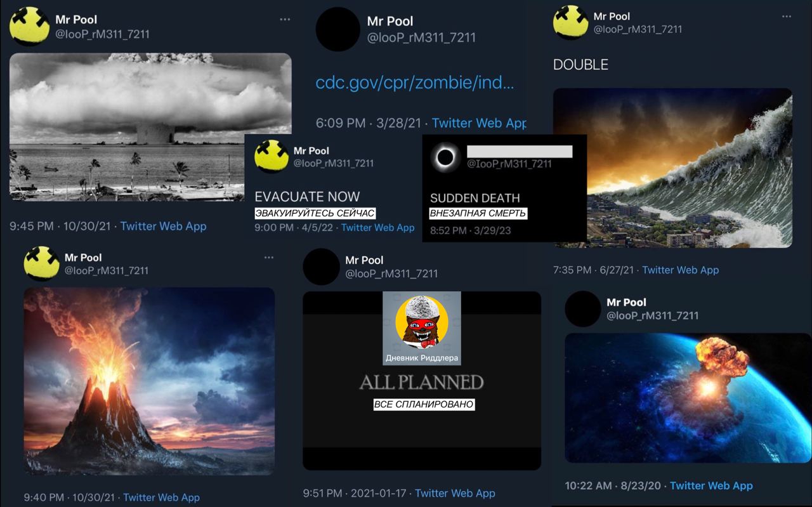Click the black circle avatar on the cdc.gov tweet

point(338,29)
